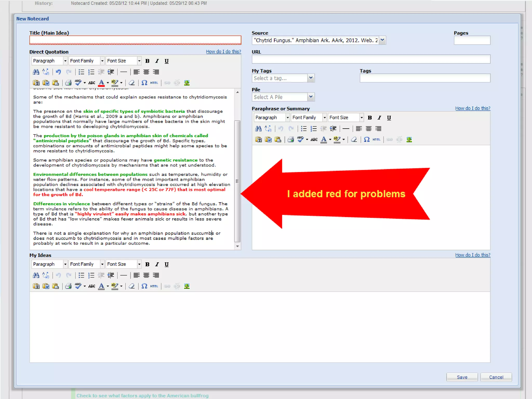Click the Title (Main Idea) input field
This screenshot has width=532, height=399.
pos(135,40)
